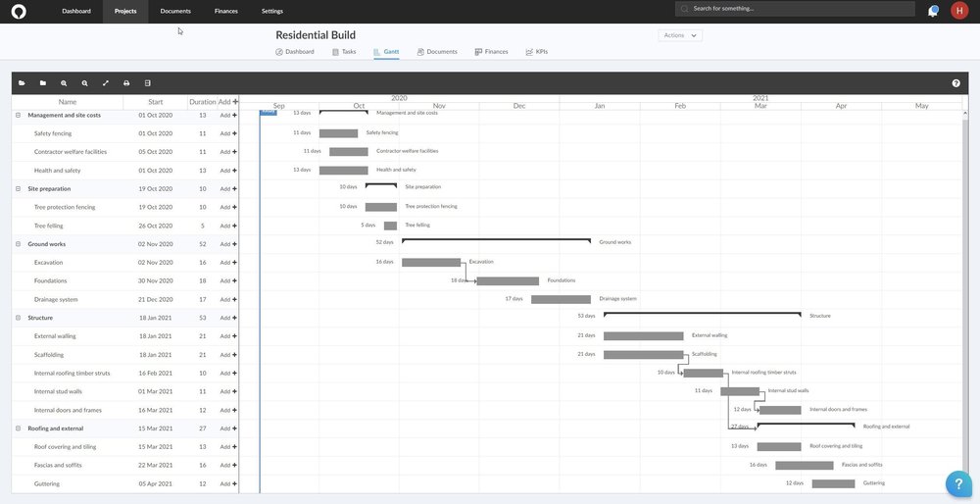
Task: Click the Structure duration value 53
Action: pyautogui.click(x=203, y=318)
